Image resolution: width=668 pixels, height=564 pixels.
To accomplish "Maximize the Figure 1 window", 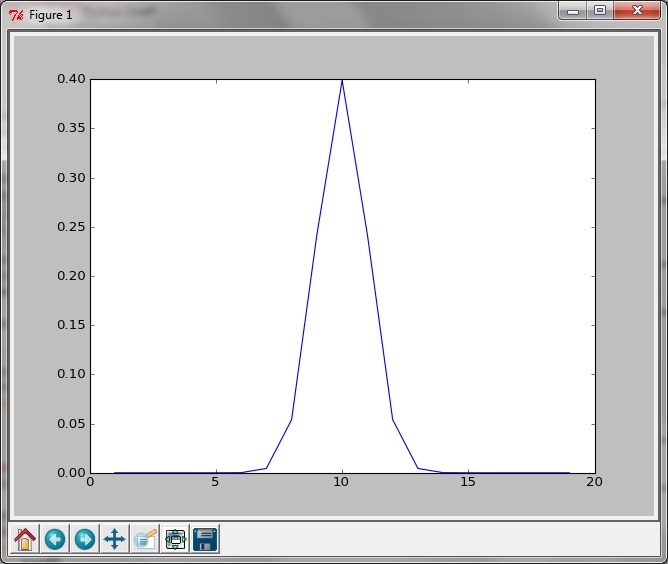I will pyautogui.click(x=600, y=11).
